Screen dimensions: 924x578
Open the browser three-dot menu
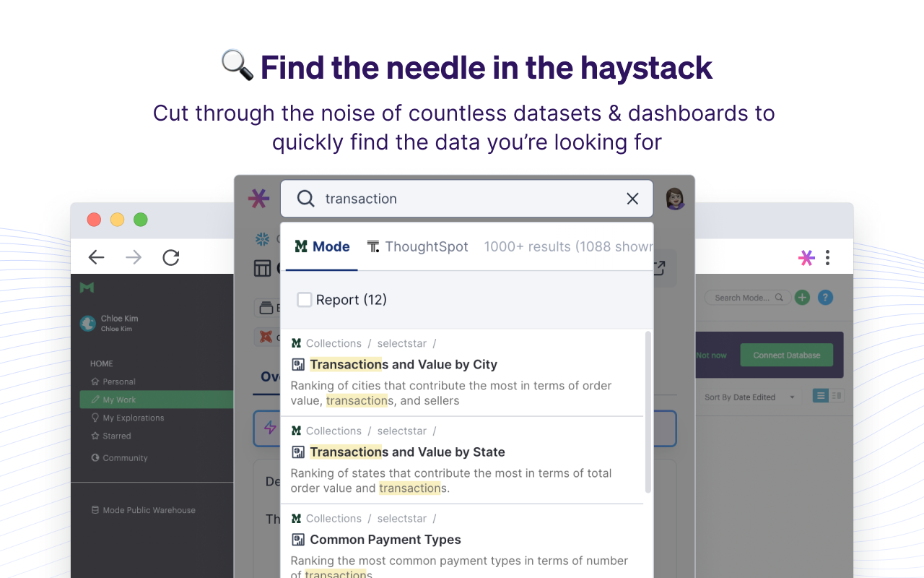coord(827,257)
